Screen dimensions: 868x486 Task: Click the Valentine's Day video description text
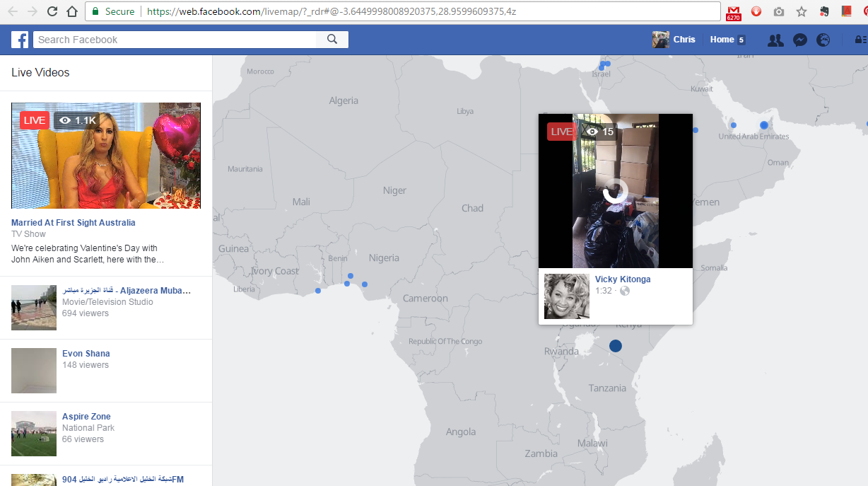88,254
